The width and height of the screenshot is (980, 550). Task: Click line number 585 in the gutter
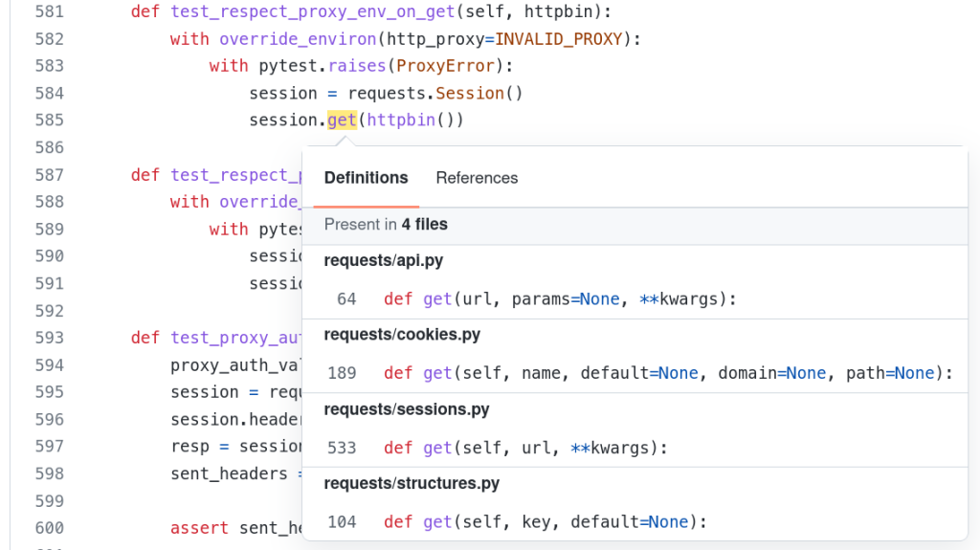point(48,121)
